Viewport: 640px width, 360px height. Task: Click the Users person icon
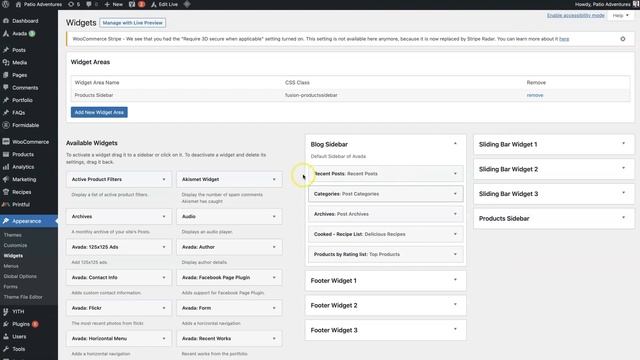pyautogui.click(x=6, y=336)
